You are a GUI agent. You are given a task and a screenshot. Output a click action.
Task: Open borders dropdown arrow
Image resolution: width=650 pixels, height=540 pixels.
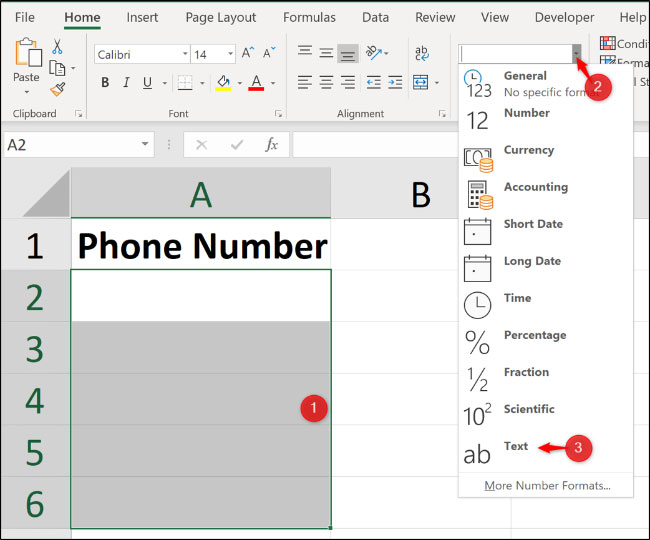coord(202,83)
